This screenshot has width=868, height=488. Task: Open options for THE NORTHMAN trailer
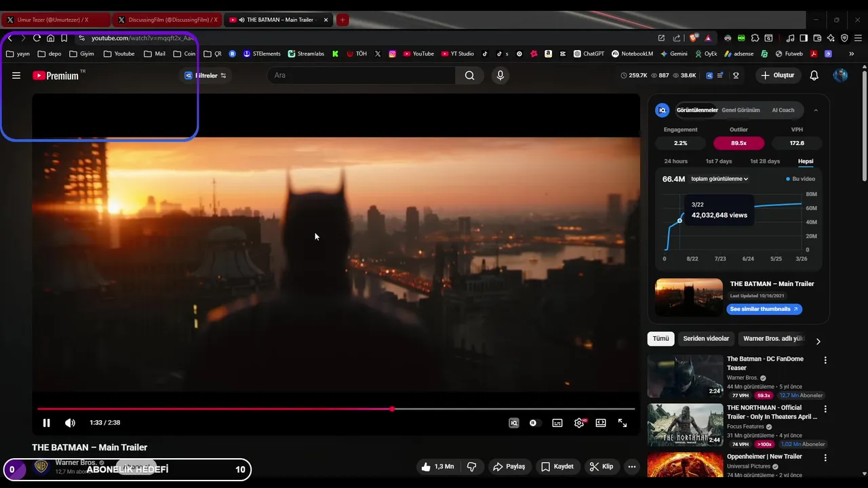(825, 409)
